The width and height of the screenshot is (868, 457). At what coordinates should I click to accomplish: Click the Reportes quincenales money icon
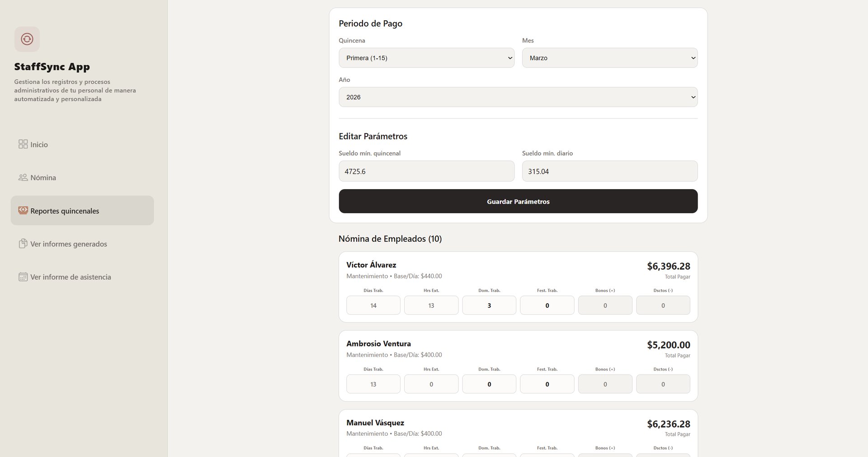click(x=23, y=210)
